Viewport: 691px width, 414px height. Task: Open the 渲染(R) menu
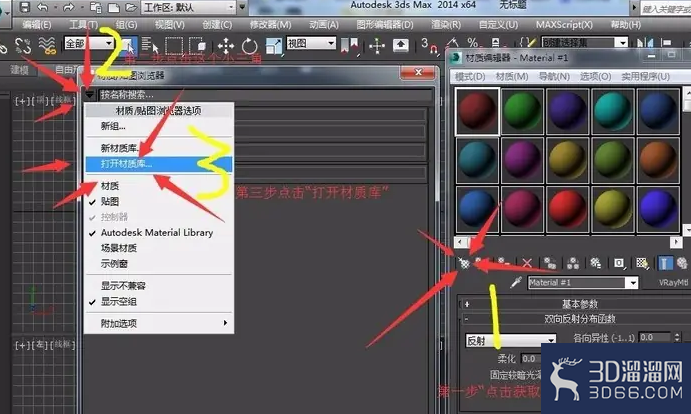point(446,25)
